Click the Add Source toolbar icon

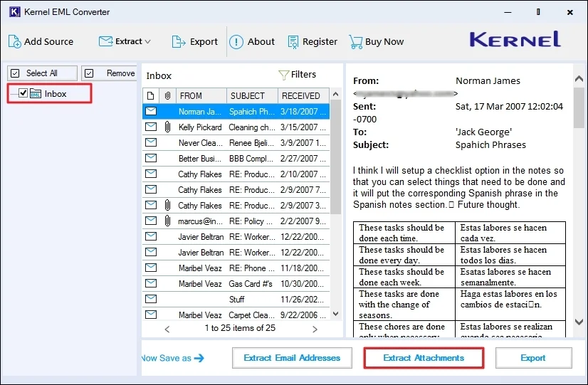pos(14,41)
